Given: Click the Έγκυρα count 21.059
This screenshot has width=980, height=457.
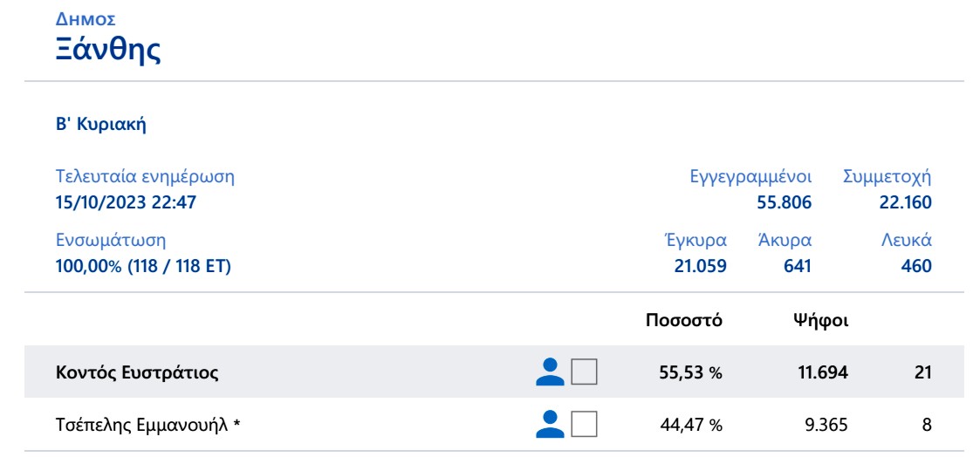Looking at the screenshot, I should pos(701,266).
